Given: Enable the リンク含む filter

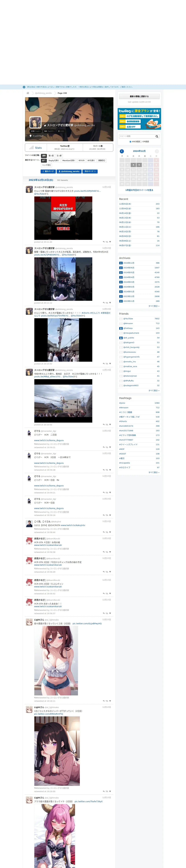Looking at the screenshot, I should click(x=47, y=165).
